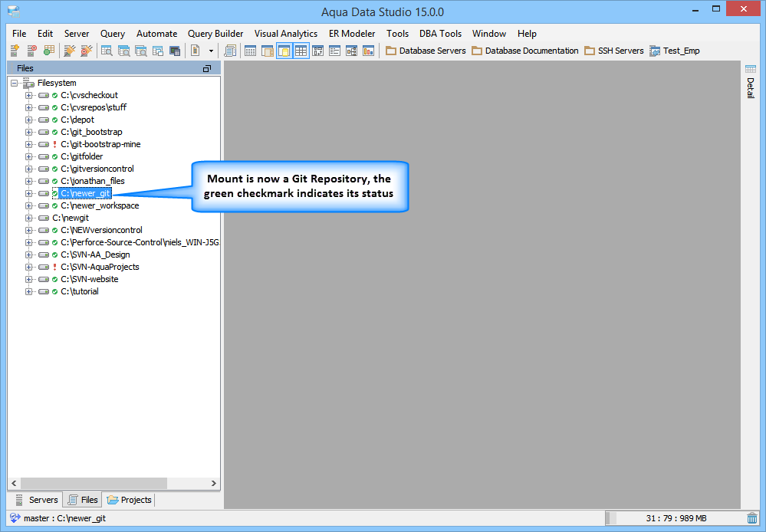The height and width of the screenshot is (532, 766).
Task: Select C:\gitversioncontrol in the tree
Action: pos(97,169)
